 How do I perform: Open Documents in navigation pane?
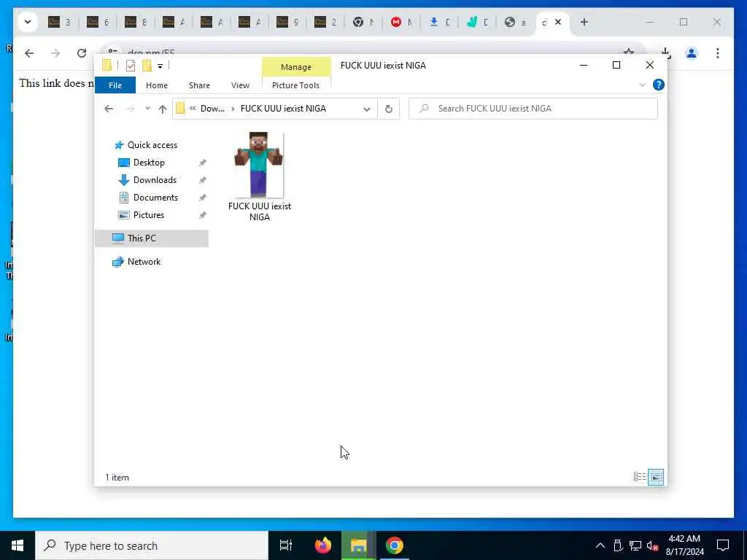point(155,198)
